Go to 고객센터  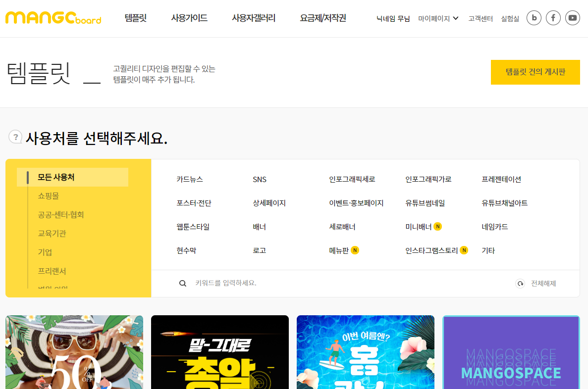(481, 18)
